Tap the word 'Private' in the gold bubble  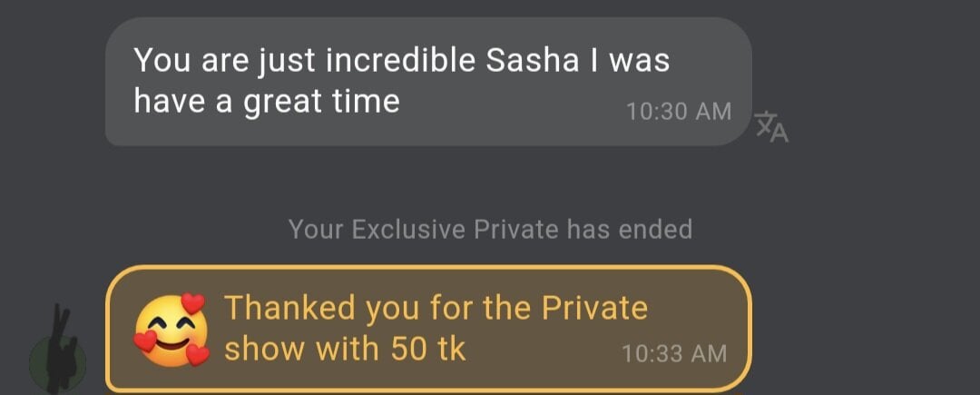[x=594, y=308]
